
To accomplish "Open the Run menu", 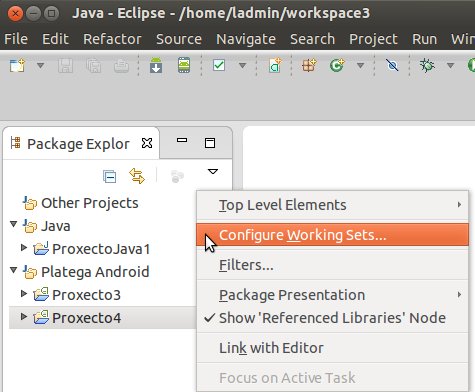I will point(424,39).
